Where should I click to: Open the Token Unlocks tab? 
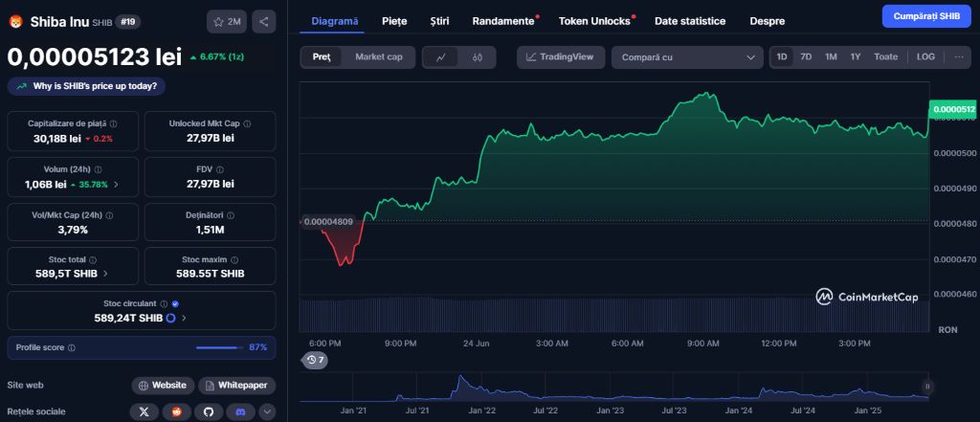coord(594,21)
